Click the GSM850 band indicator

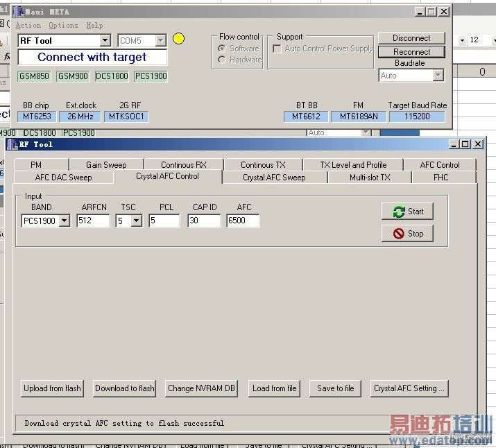34,76
